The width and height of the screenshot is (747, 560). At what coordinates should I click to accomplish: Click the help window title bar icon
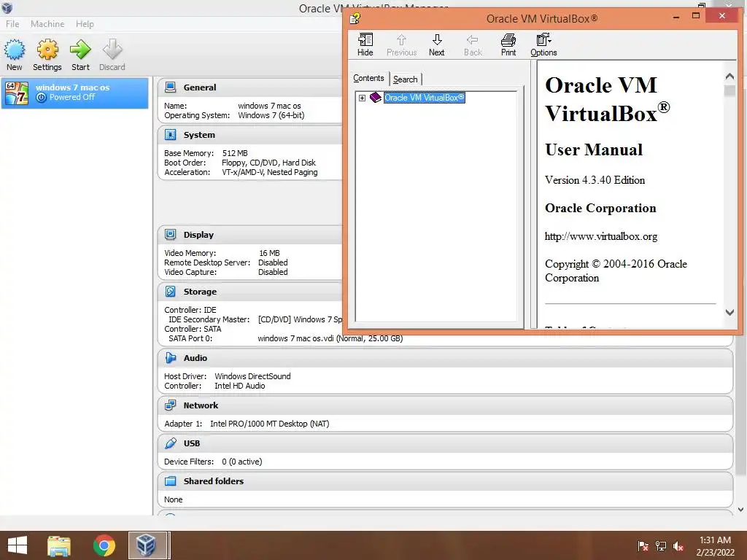[x=355, y=18]
